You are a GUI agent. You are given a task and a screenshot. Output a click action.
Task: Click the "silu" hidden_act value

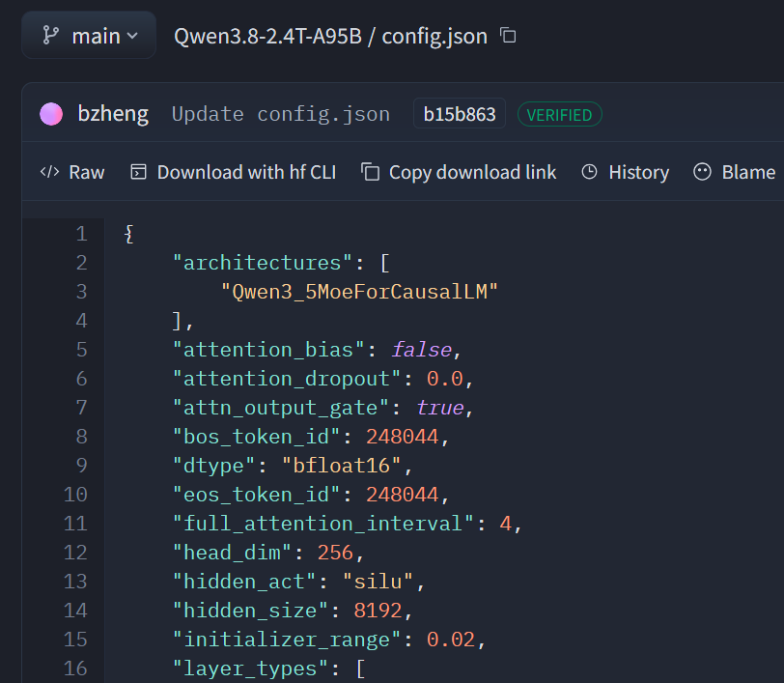pyautogui.click(x=378, y=582)
